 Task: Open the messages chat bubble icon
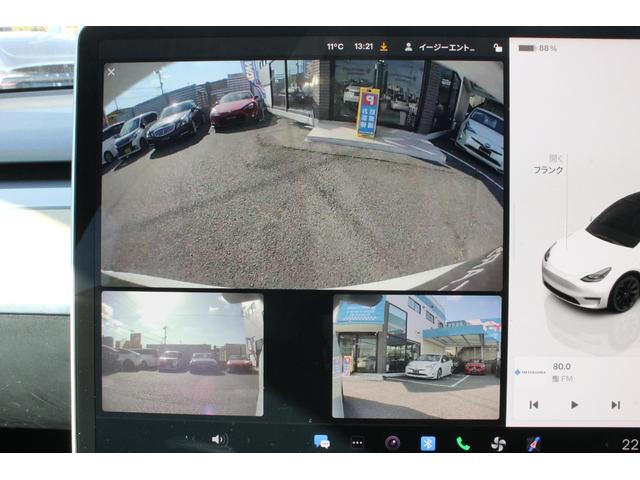(x=322, y=442)
